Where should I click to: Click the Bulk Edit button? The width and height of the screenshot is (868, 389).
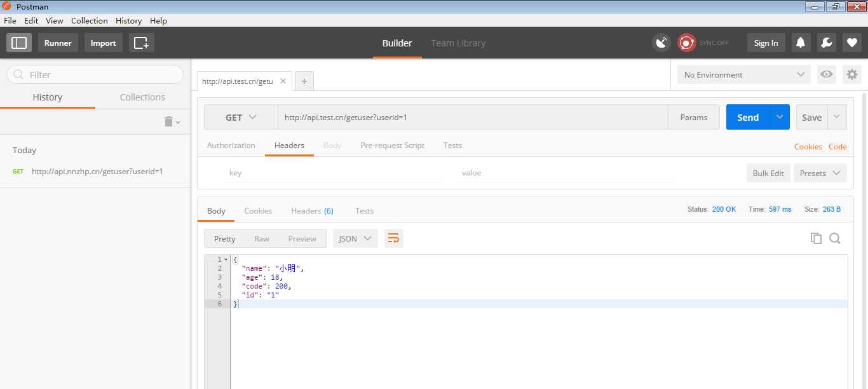768,173
